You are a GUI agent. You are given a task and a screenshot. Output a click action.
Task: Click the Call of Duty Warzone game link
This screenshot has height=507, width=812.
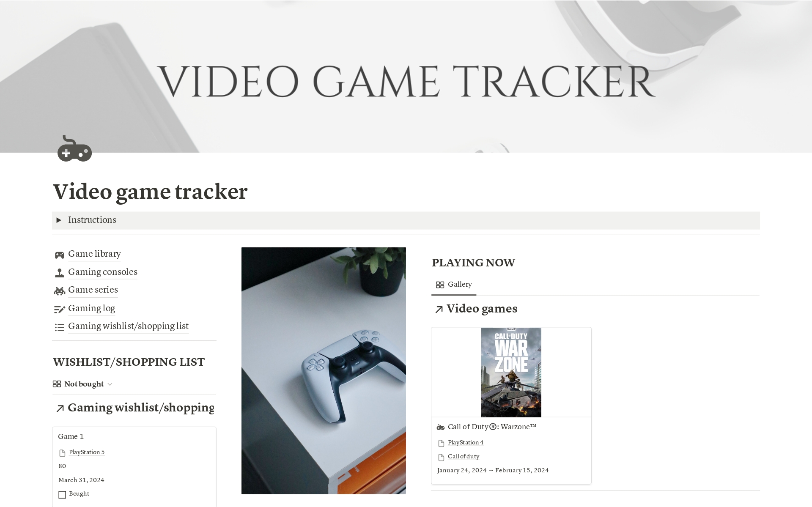[x=491, y=427]
